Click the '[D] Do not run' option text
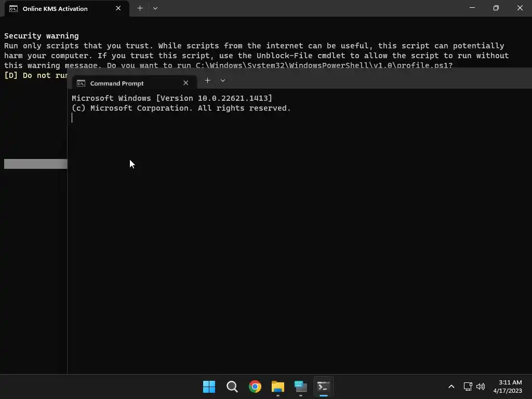 pyautogui.click(x=36, y=75)
